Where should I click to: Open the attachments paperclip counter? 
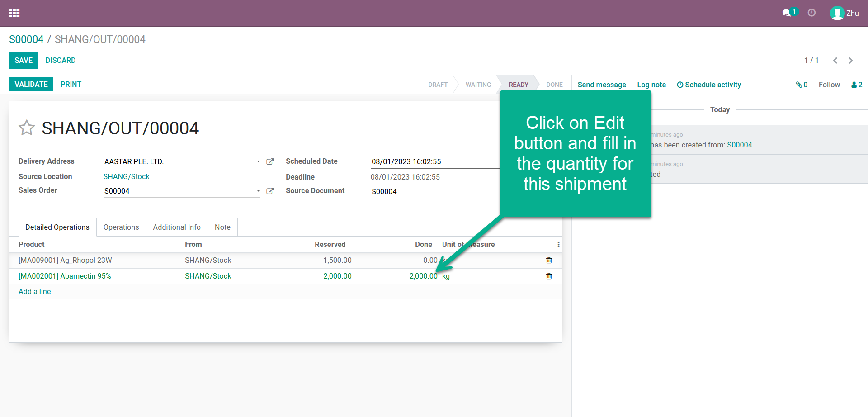pyautogui.click(x=802, y=85)
